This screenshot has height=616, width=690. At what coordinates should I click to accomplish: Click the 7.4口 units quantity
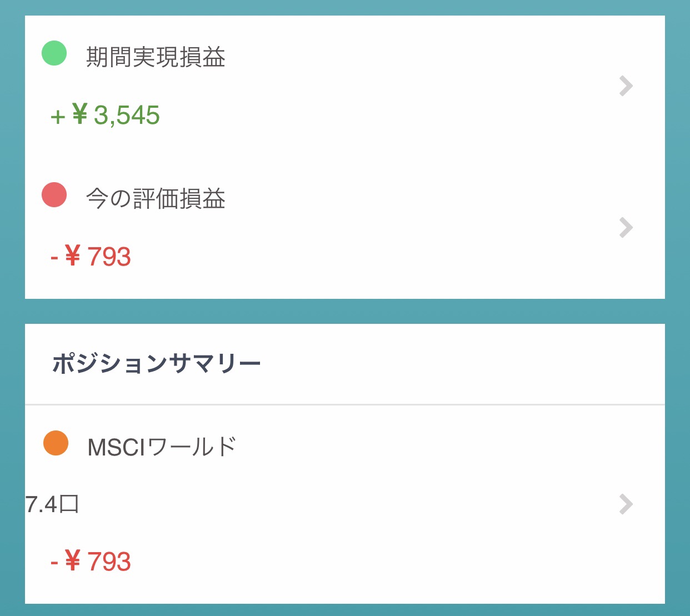coord(52,505)
